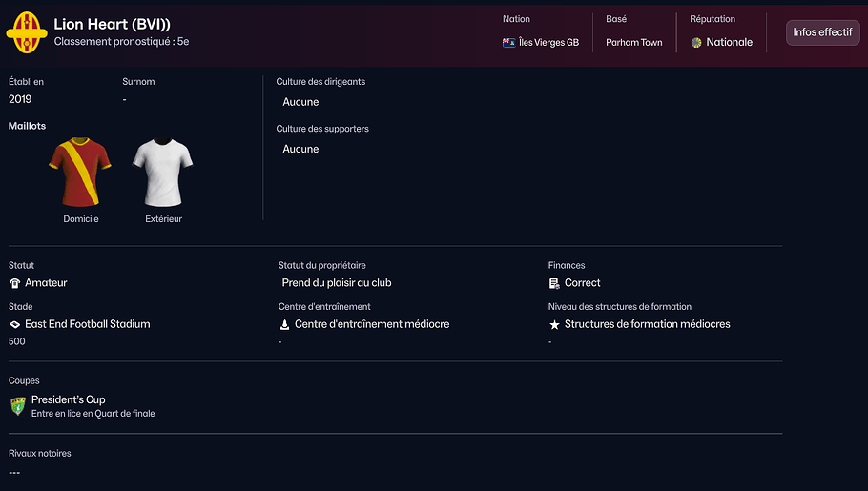Open the East End Football Stadium link
This screenshot has width=868, height=491.
pos(88,324)
